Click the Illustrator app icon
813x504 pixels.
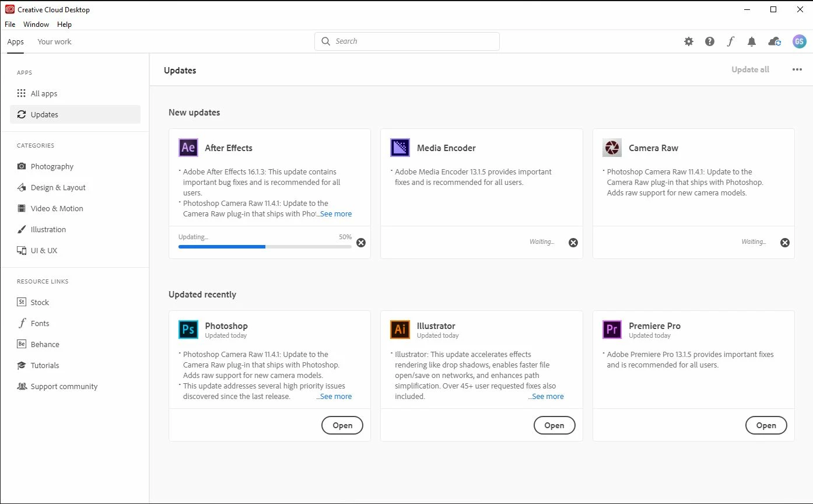[400, 330]
